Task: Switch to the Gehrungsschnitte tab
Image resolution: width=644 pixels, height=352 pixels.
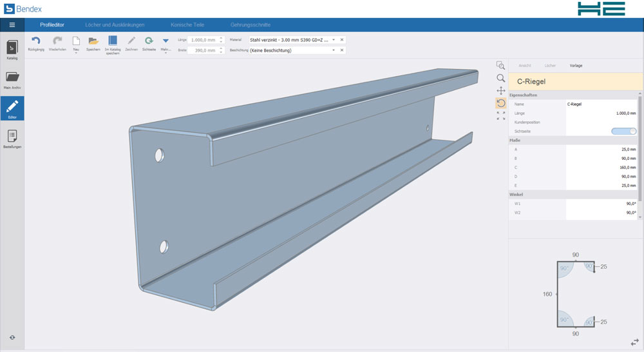Action: [251, 24]
